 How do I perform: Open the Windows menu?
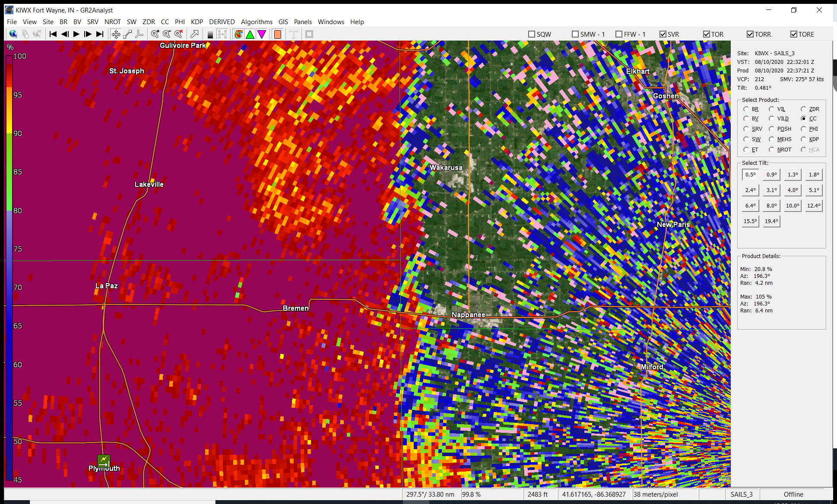331,22
